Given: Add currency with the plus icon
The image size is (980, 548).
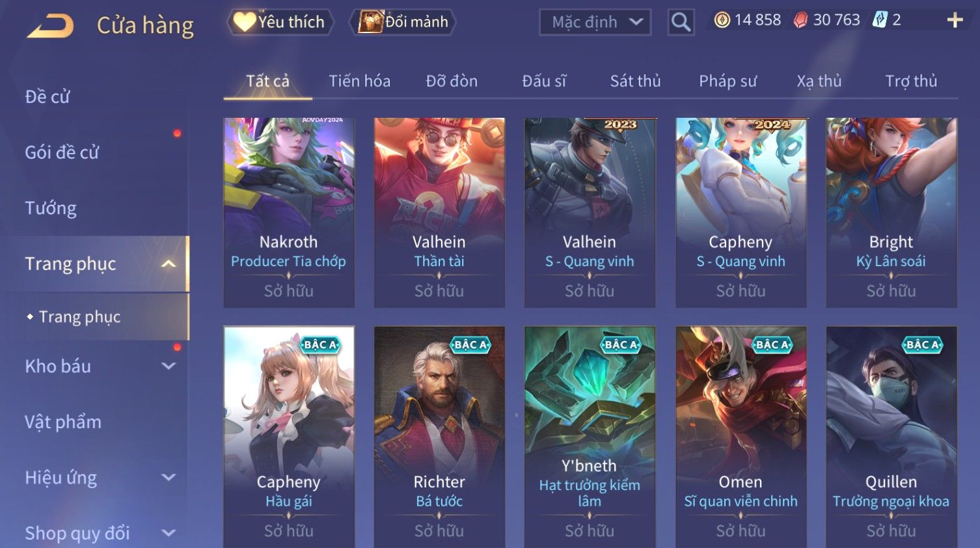Looking at the screenshot, I should 955,20.
